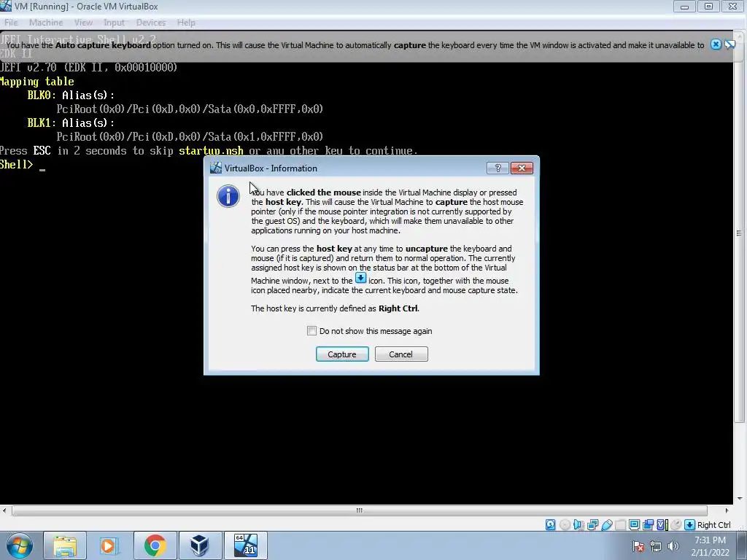Click the vertical scrollbar down arrow
747x560 pixels.
pyautogui.click(x=739, y=499)
